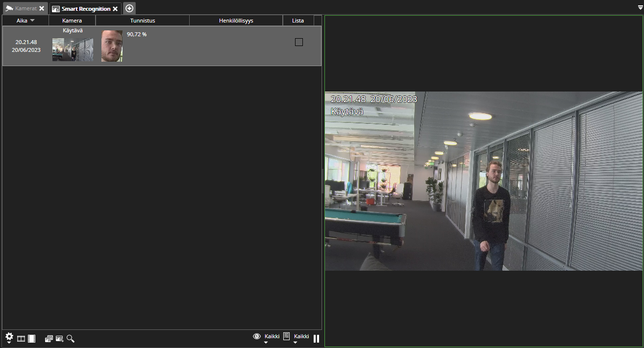This screenshot has width=644, height=348.
Task: Open the top-right tab overflow arrow
Action: (640, 8)
